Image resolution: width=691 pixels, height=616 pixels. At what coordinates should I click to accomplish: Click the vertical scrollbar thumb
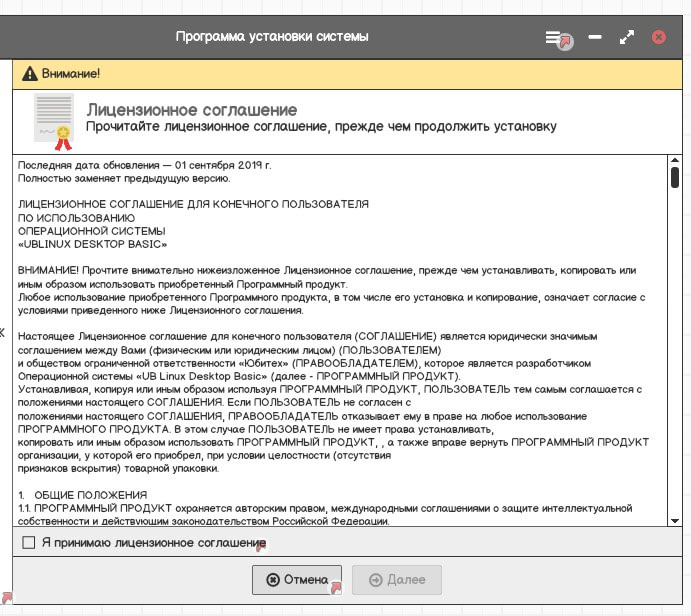[675, 178]
